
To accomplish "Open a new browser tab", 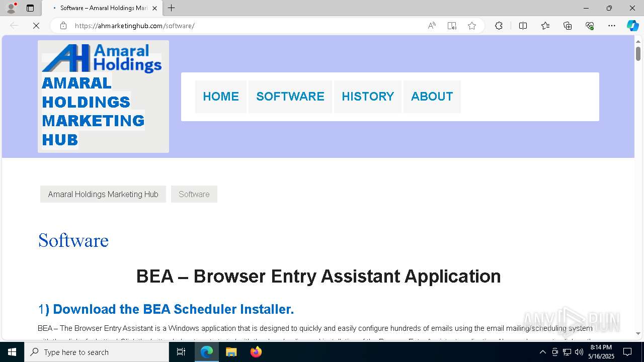I will click(172, 8).
